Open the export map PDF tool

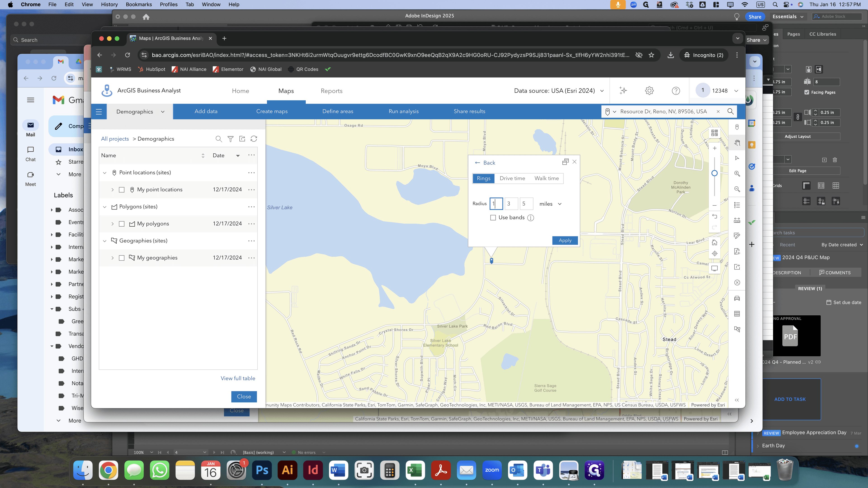pos(737,252)
